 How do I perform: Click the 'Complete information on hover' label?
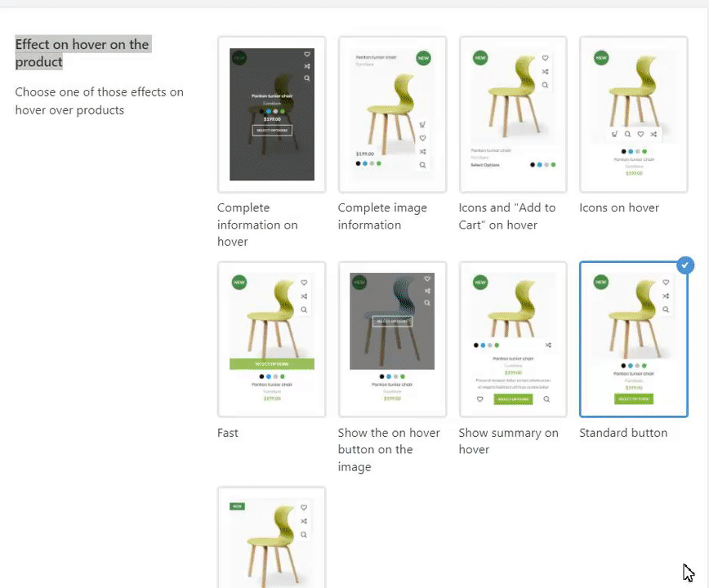pyautogui.click(x=257, y=225)
